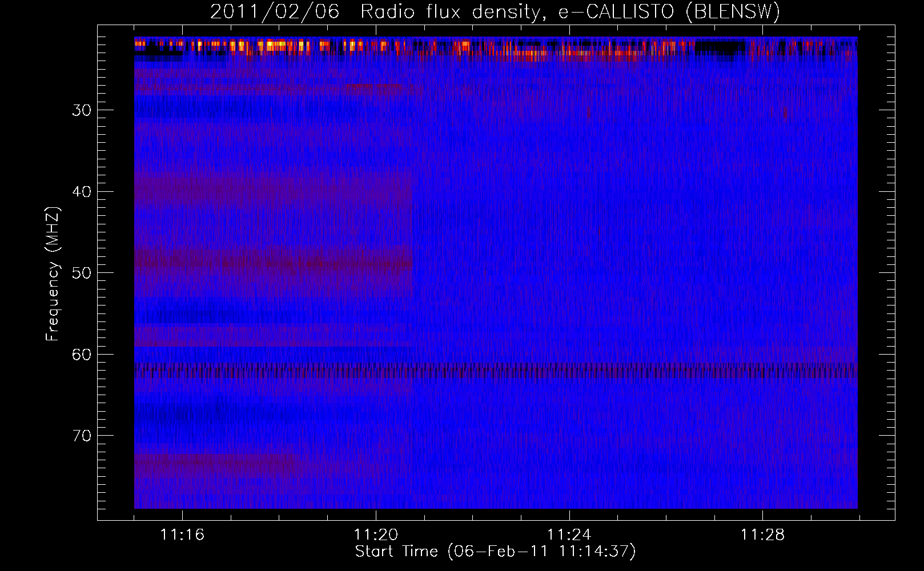This screenshot has height=571, width=924.
Task: Click the 30 MHz frequency tick label
Action: click(x=82, y=110)
